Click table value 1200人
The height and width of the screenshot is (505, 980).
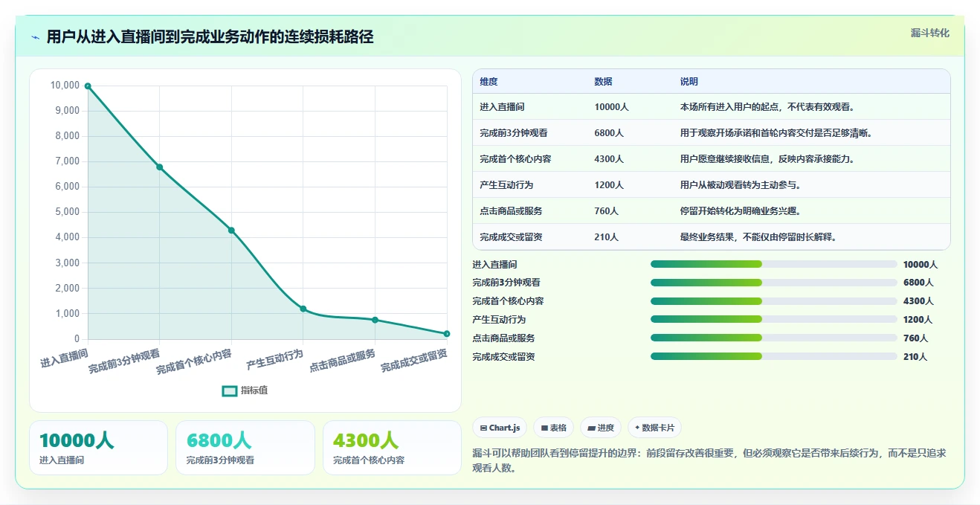pos(609,185)
